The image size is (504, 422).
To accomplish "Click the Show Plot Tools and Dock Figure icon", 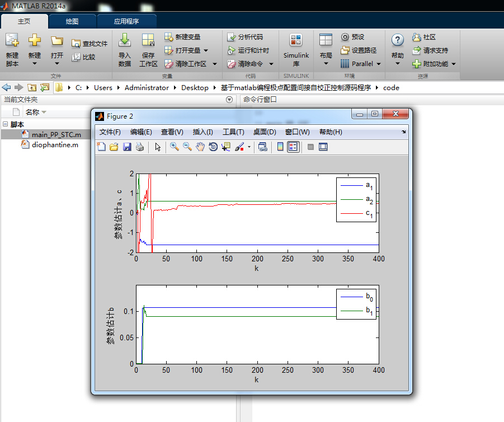I will click(323, 147).
